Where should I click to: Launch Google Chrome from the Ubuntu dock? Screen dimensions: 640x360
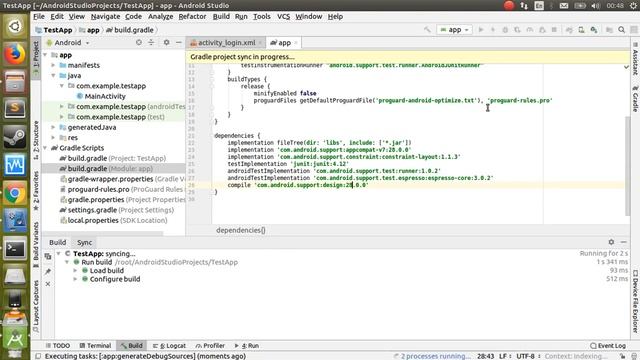tap(15, 193)
